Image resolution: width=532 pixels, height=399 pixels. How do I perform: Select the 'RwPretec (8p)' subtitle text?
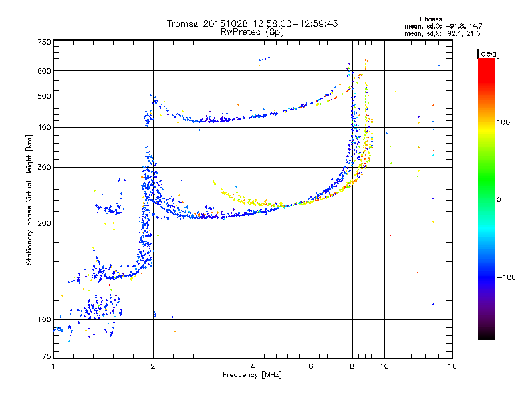click(x=252, y=32)
